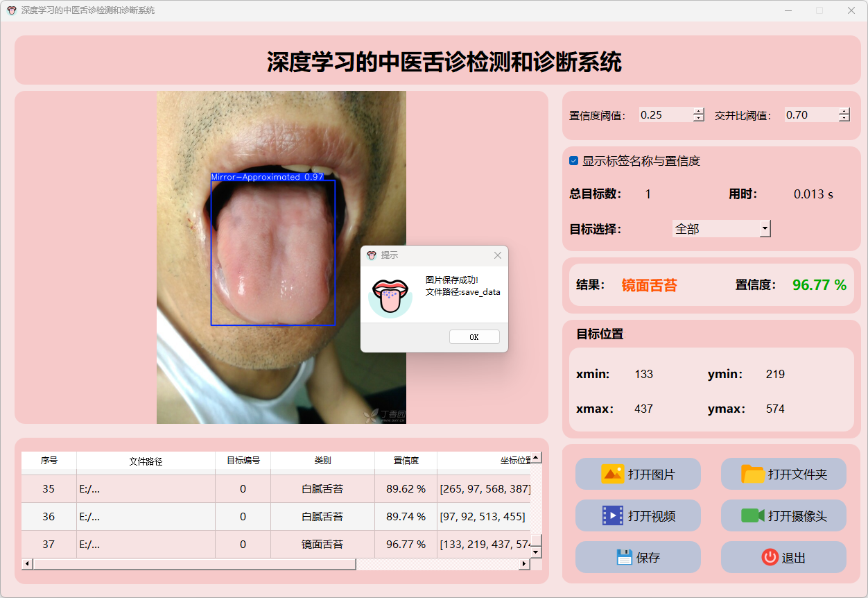Click the film icon on 打开视频 button
868x598 pixels.
613,515
